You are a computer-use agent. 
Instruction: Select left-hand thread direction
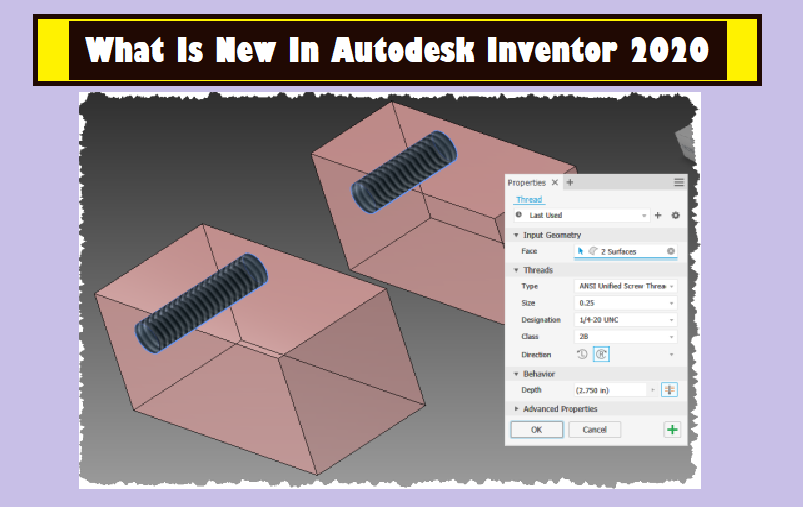click(x=582, y=354)
